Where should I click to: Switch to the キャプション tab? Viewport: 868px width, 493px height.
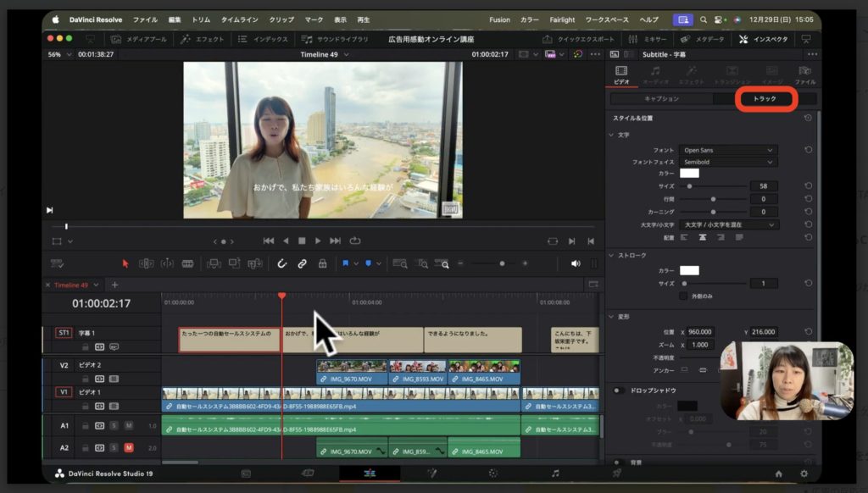point(662,99)
